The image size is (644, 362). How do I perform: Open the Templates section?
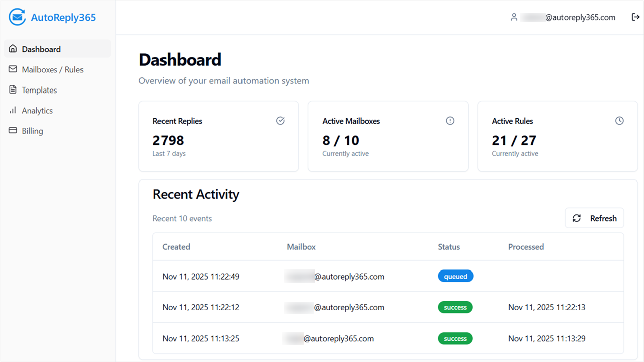39,90
